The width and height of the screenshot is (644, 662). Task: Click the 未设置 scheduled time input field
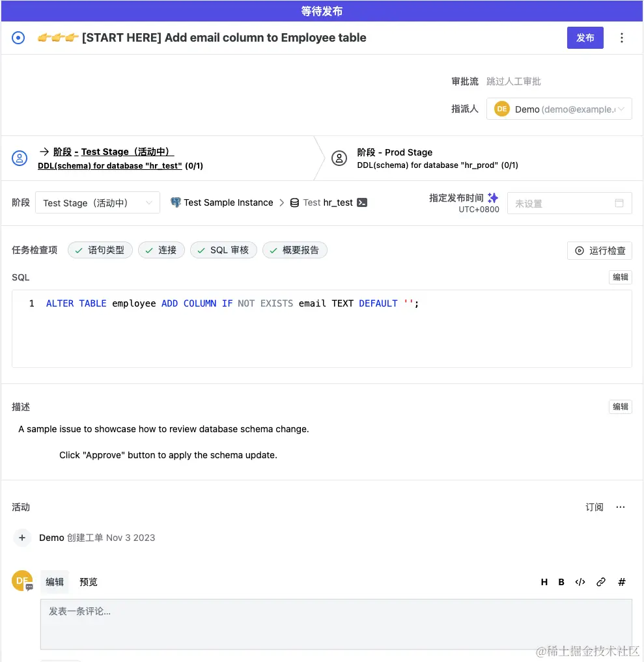click(569, 203)
